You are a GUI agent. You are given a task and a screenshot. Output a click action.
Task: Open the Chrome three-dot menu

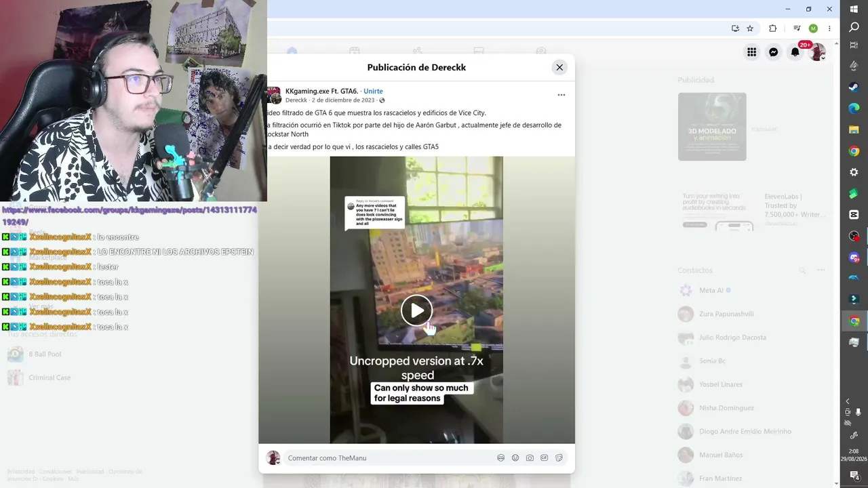[829, 28]
